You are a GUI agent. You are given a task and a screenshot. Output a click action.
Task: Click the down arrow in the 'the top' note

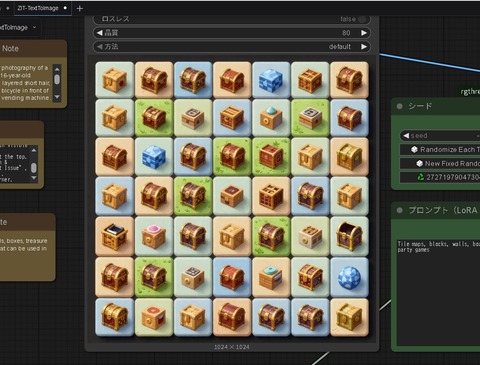(x=34, y=178)
